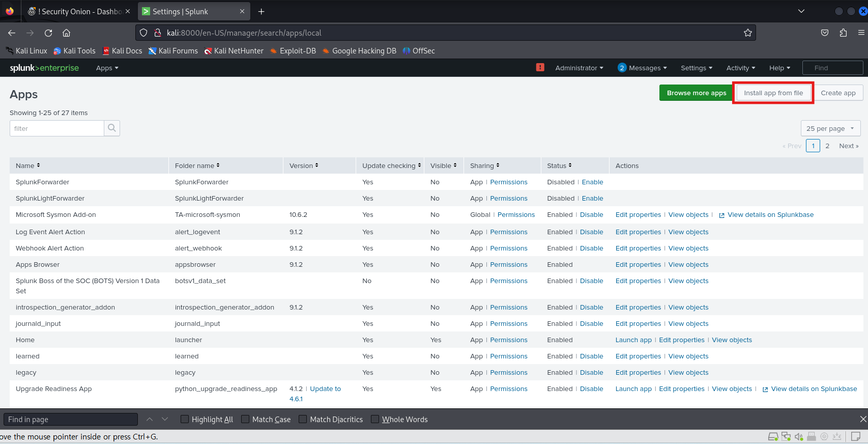Viewport: 868px width, 444px height.
Task: Sort by Version column header
Action: [x=304, y=165]
